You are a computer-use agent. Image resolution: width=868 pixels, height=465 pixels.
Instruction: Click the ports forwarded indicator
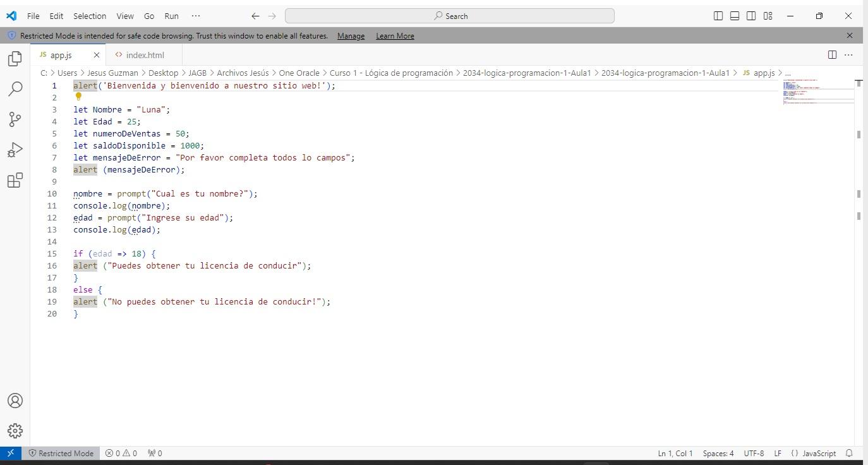(x=155, y=453)
